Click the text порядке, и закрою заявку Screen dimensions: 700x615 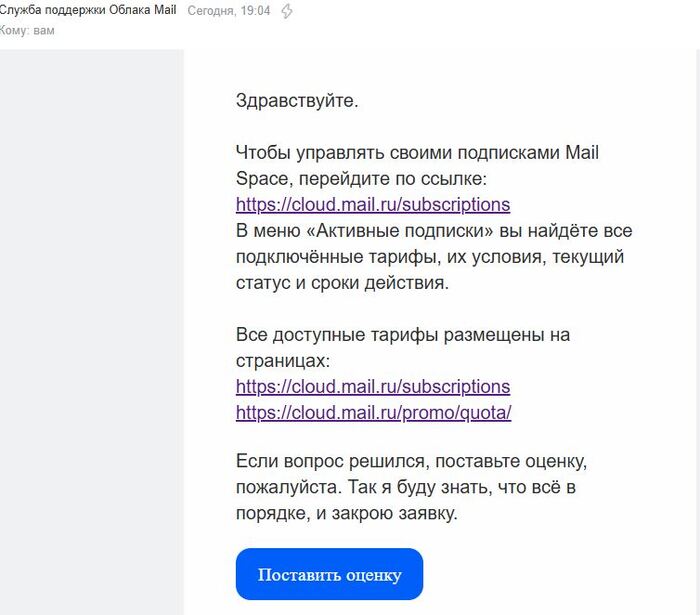[347, 515]
